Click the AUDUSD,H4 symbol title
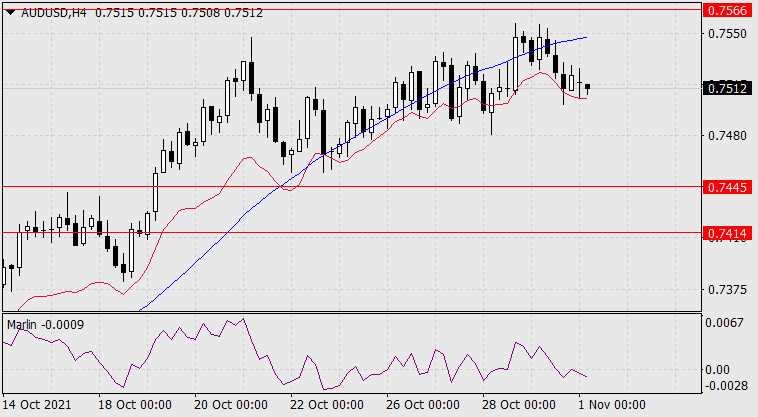 pos(54,13)
